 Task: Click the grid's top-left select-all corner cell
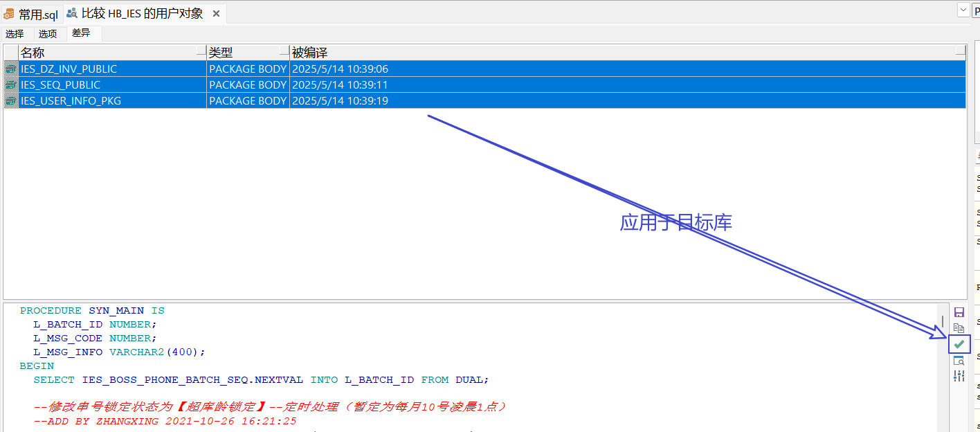(11, 53)
